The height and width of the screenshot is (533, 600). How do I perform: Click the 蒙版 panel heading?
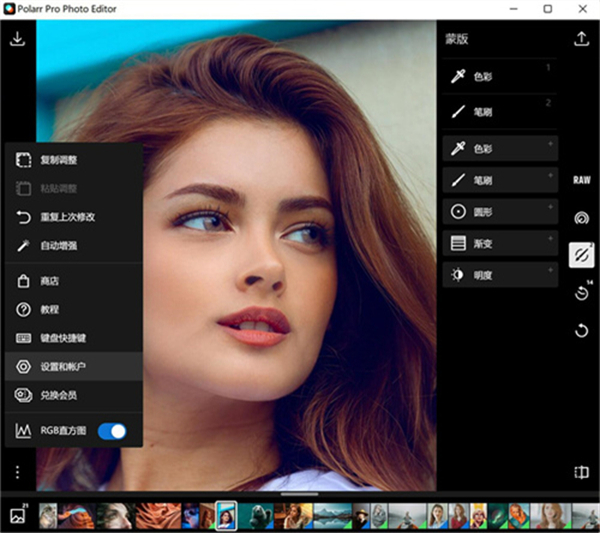pos(457,39)
